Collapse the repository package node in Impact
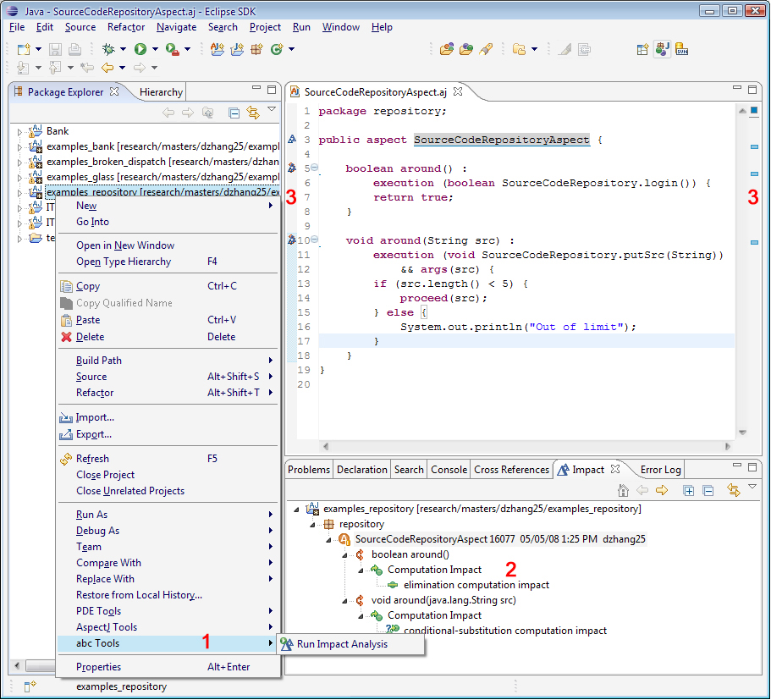This screenshot has width=771, height=700. pos(313,525)
